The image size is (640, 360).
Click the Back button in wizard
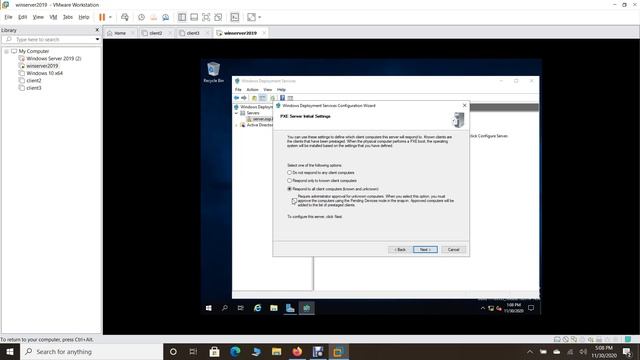click(x=400, y=249)
